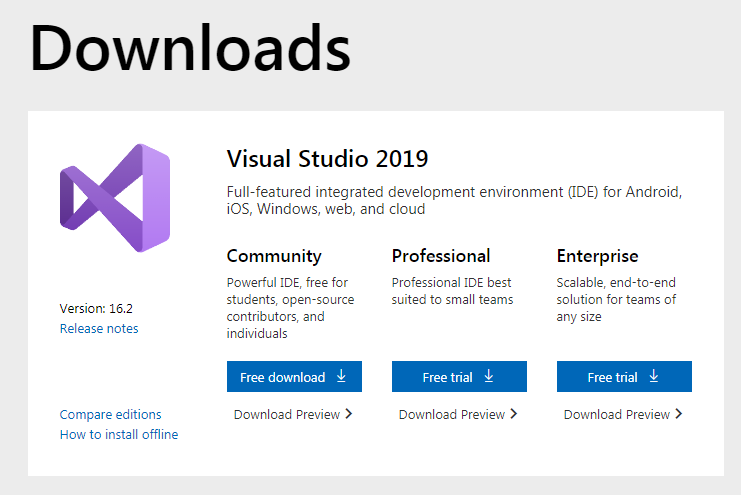Screen dimensions: 741x495
Task: Download Community edition with Free download
Action: 294,376
